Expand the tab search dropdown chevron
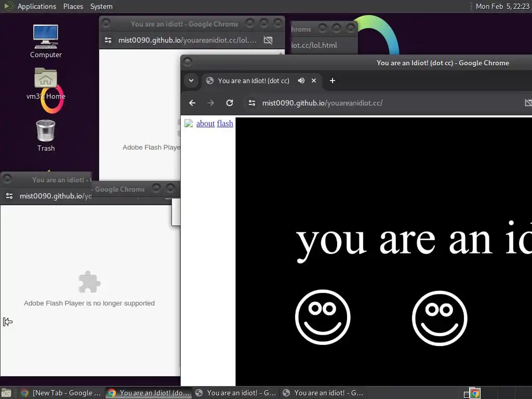 coord(191,81)
